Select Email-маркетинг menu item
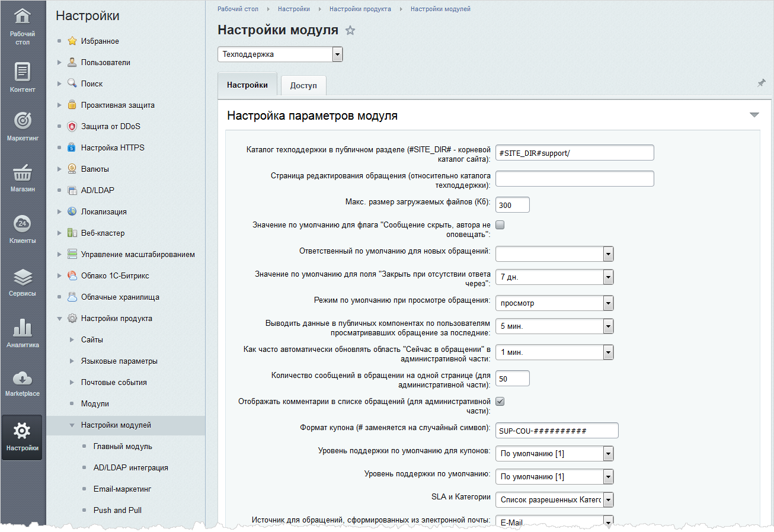This screenshot has width=774, height=532. pyautogui.click(x=123, y=489)
